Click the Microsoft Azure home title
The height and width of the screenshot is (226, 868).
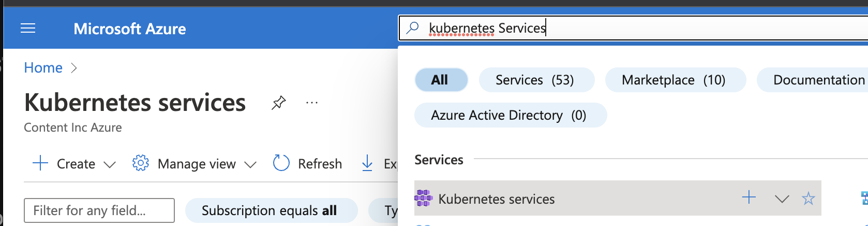[x=129, y=29]
